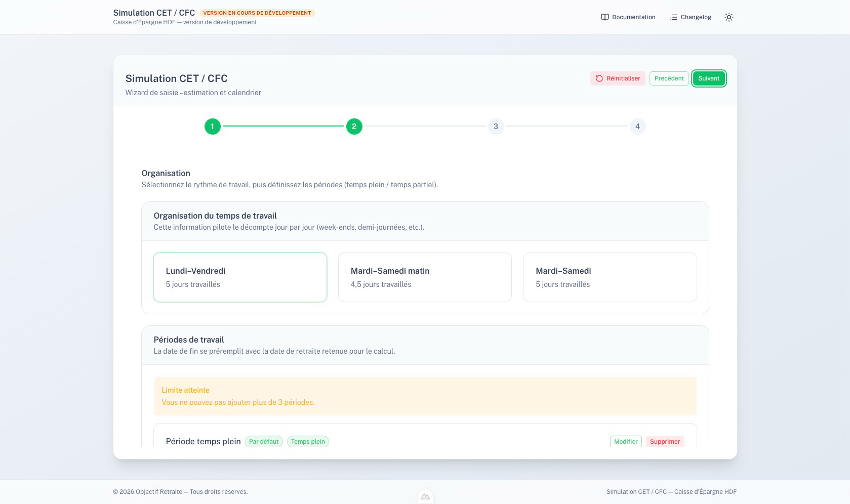Open the Nuxt devtools icon at bottom
The width and height of the screenshot is (850, 504).
tap(425, 497)
